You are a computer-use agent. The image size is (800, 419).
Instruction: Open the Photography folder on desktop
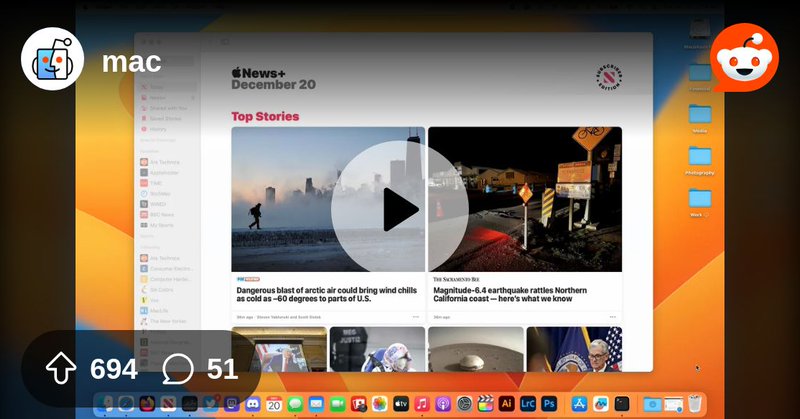[x=699, y=160]
